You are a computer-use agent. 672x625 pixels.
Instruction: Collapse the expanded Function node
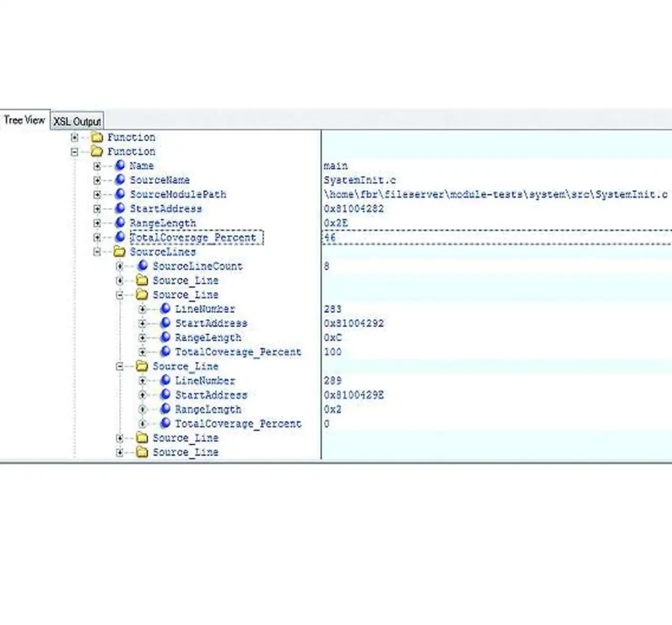75,152
